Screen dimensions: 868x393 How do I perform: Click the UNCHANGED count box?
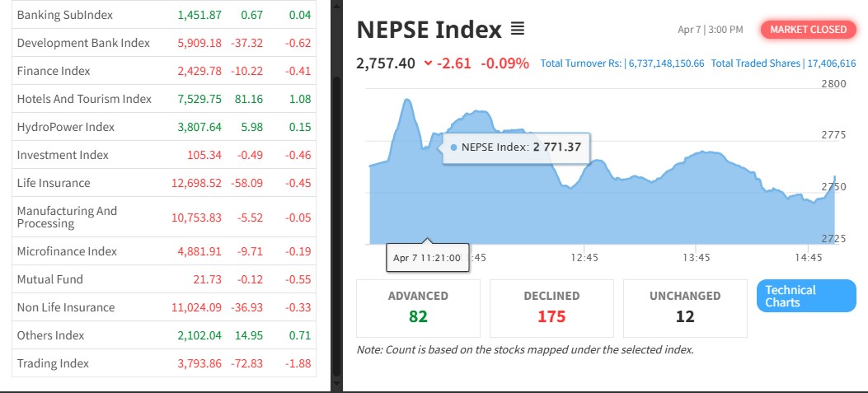click(x=685, y=307)
